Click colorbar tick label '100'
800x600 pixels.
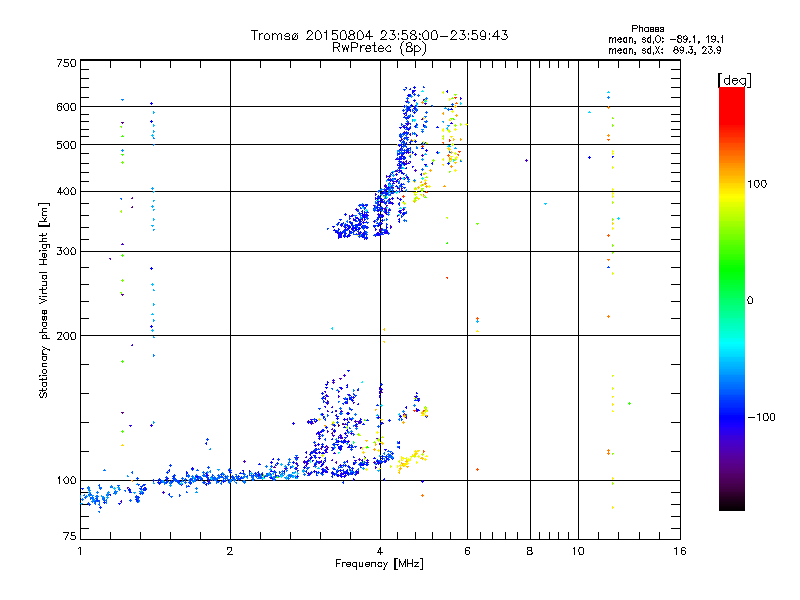[757, 184]
